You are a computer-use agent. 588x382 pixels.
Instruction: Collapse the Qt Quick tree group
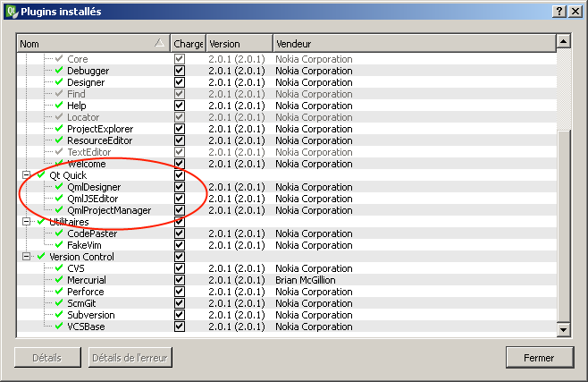point(27,175)
